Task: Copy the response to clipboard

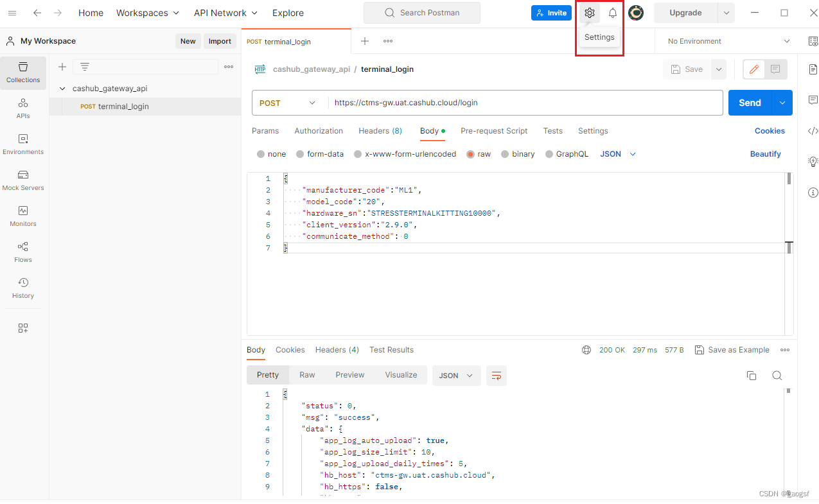Action: (x=752, y=375)
